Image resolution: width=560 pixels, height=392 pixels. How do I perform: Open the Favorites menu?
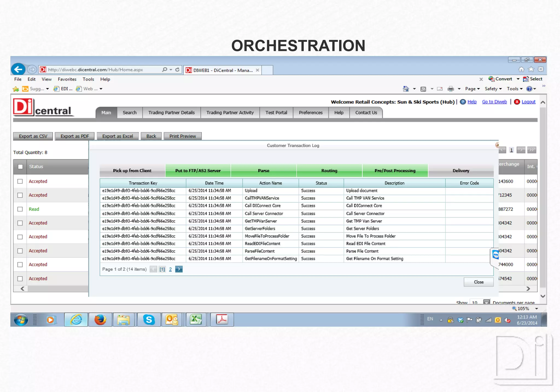tap(67, 79)
